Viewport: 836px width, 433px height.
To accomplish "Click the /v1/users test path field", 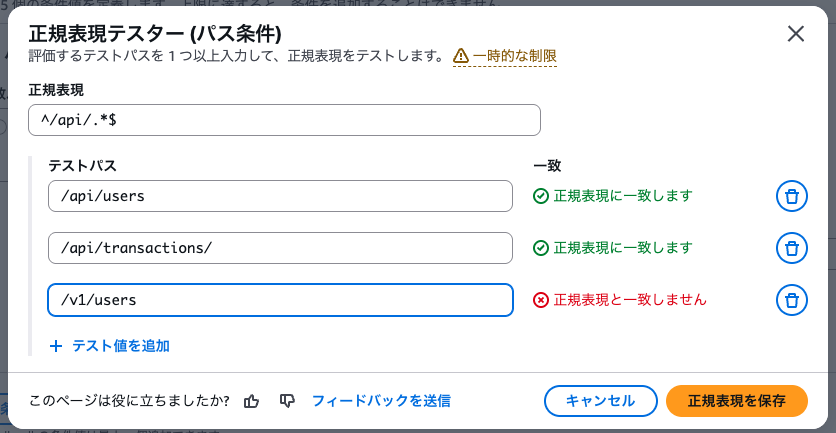I will (280, 299).
